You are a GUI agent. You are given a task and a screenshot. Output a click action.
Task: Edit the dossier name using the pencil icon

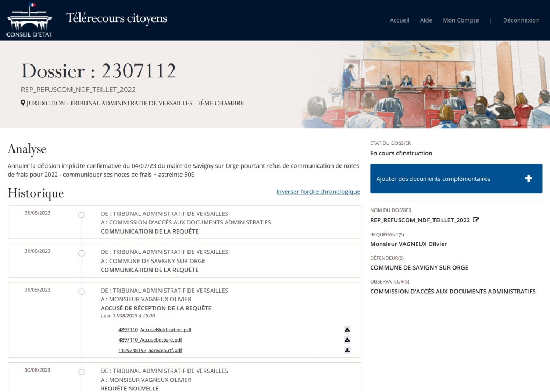click(475, 219)
